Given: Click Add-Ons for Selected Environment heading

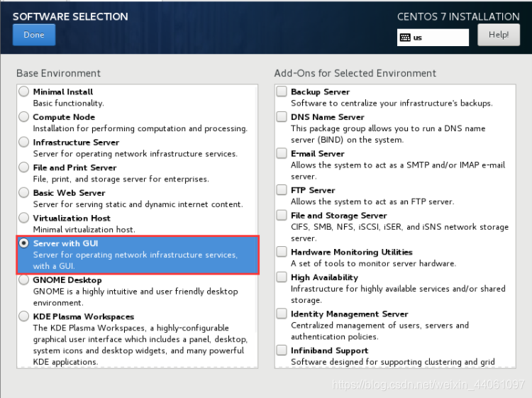Looking at the screenshot, I should click(x=355, y=73).
